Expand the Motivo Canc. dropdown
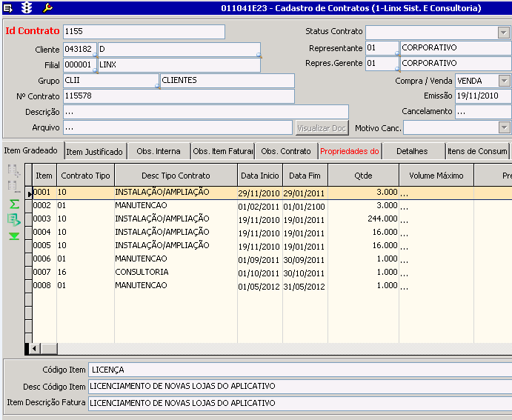The image size is (512, 420). click(x=504, y=127)
